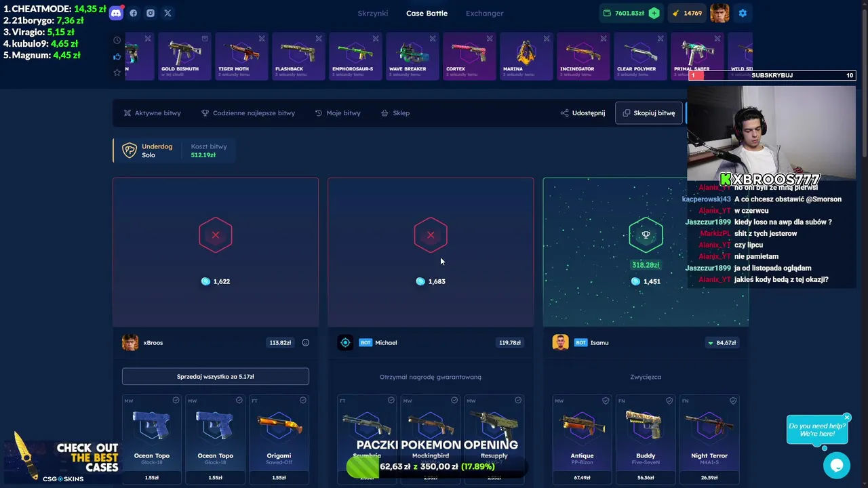Click the crossed-swords icon on Cortex drop
The height and width of the screenshot is (488, 868).
click(490, 39)
